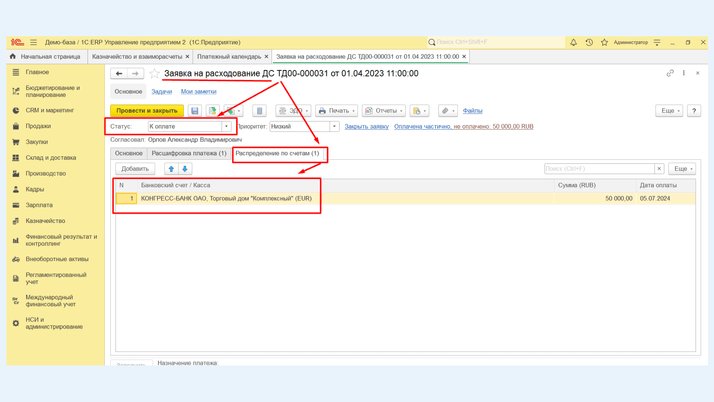The image size is (714, 402).
Task: Open the Отчеты dropdown menu
Action: click(x=382, y=111)
